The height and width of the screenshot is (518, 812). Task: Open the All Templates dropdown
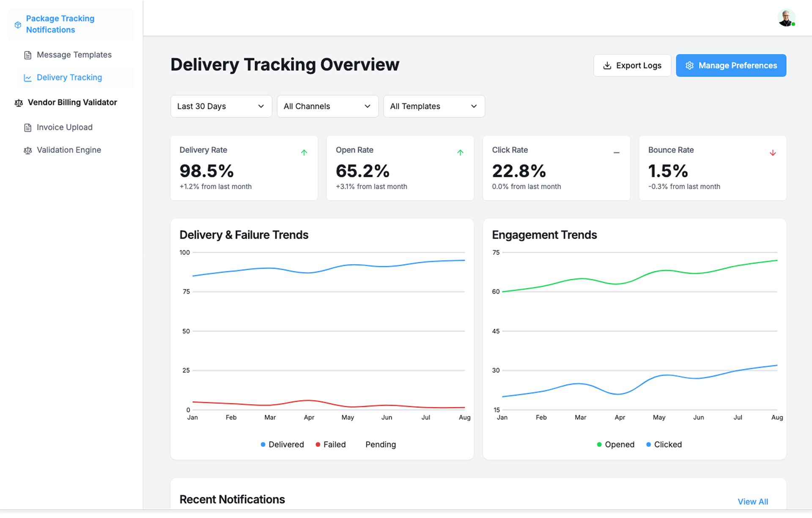pos(434,106)
